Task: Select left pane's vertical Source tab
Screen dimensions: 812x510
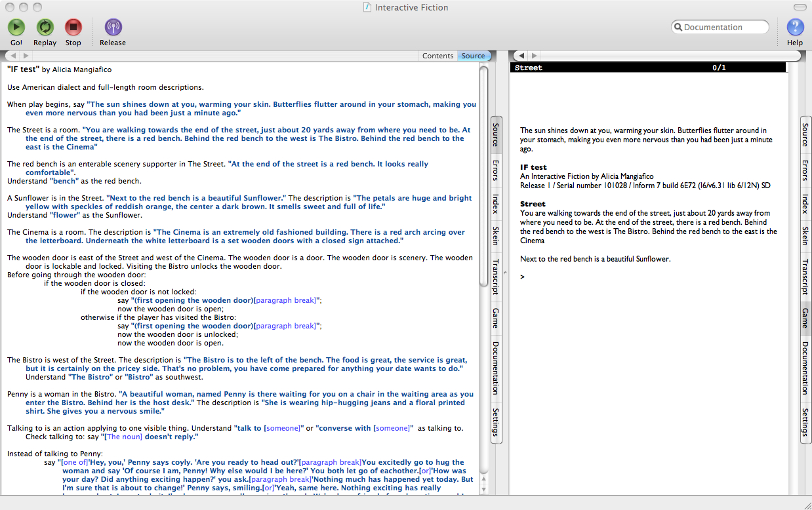Action: 496,135
